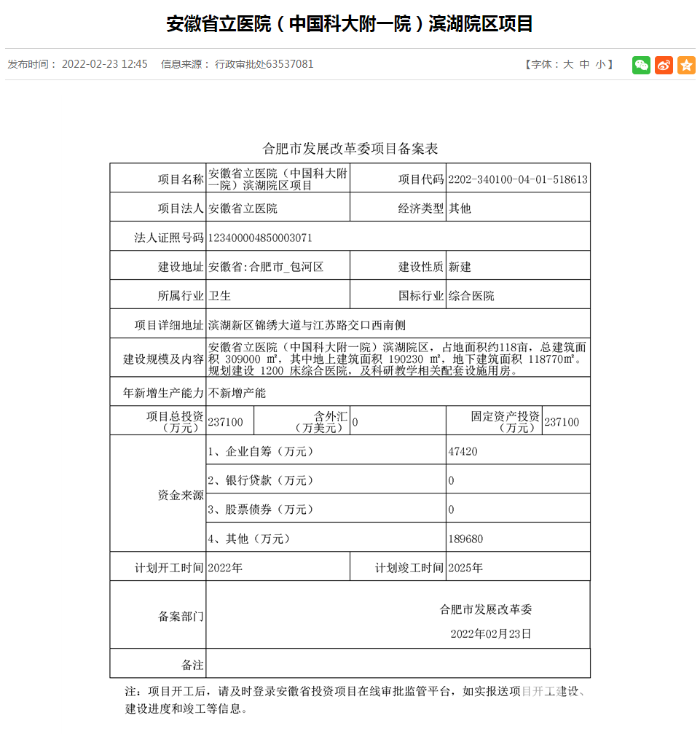
Task: Share the page to Weibo
Action: pyautogui.click(x=664, y=65)
